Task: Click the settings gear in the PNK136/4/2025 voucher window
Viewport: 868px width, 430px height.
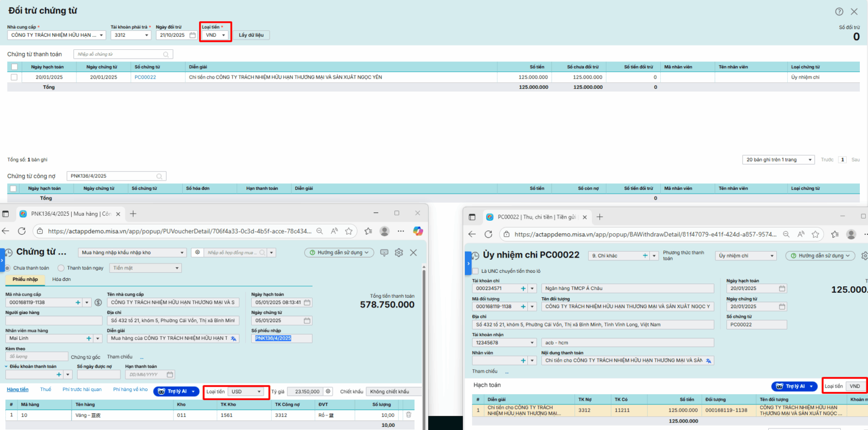Action: coord(399,253)
